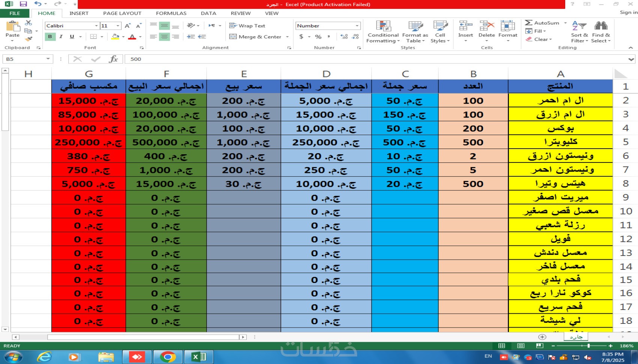The width and height of the screenshot is (638, 364).
Task: Expand the AutoSum dropdown arrow
Action: click(x=565, y=23)
